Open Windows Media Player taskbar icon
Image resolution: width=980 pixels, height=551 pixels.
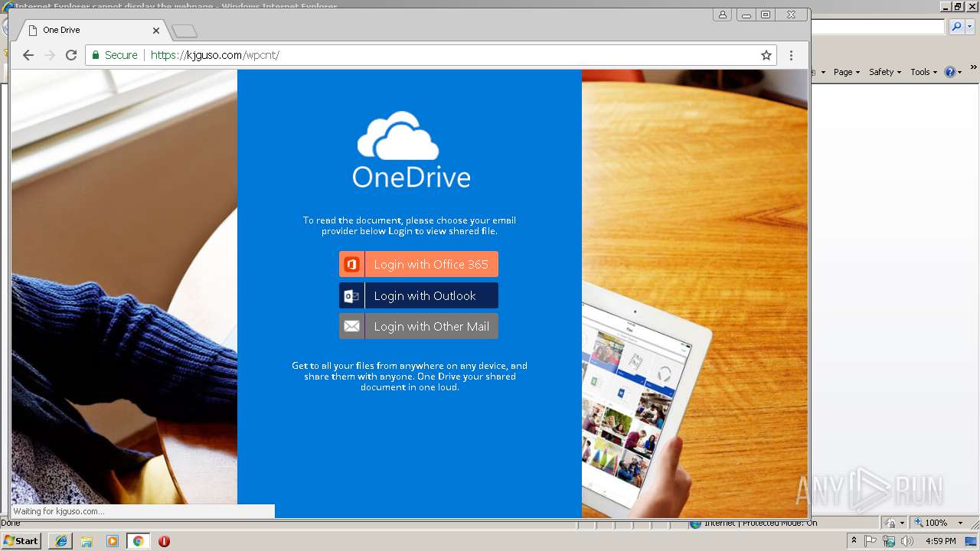pyautogui.click(x=113, y=541)
